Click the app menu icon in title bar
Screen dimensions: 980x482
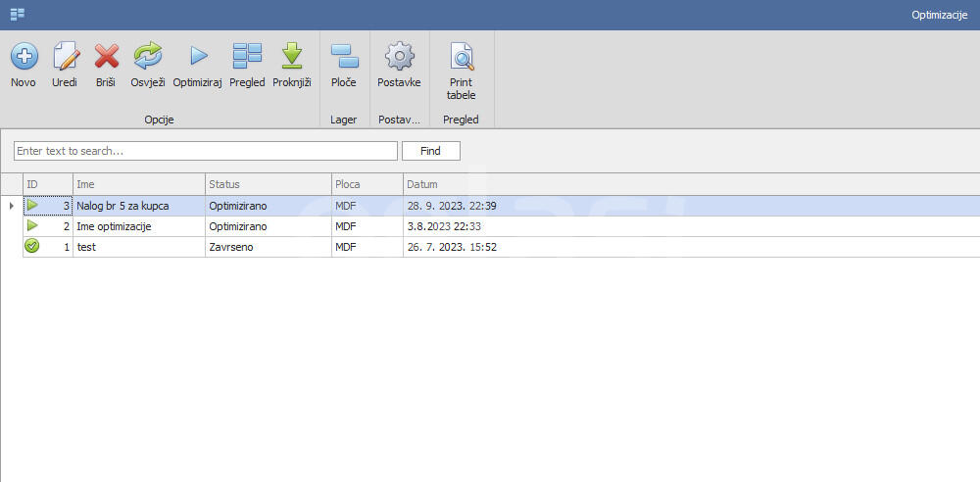pos(18,15)
